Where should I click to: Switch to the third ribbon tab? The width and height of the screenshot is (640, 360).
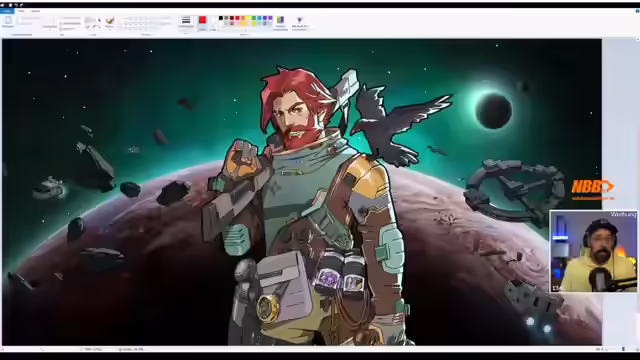36,11
